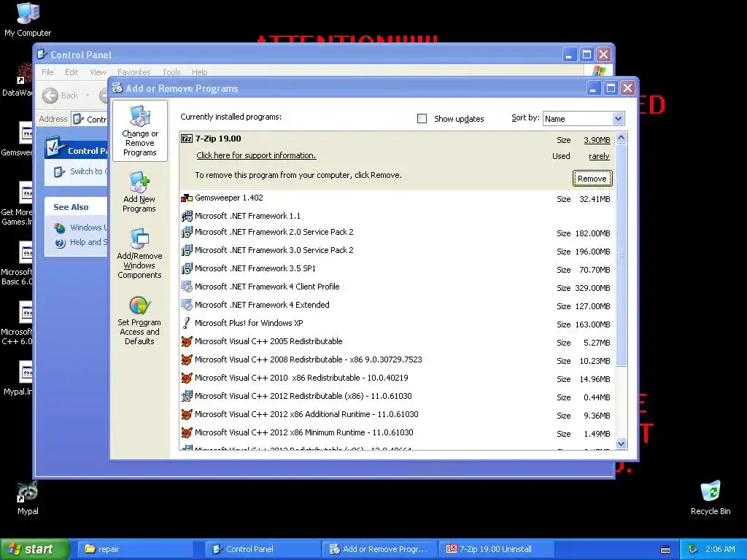The height and width of the screenshot is (560, 747).
Task: Click Microsoft Plus! for Windows XP icon
Action: (x=187, y=323)
